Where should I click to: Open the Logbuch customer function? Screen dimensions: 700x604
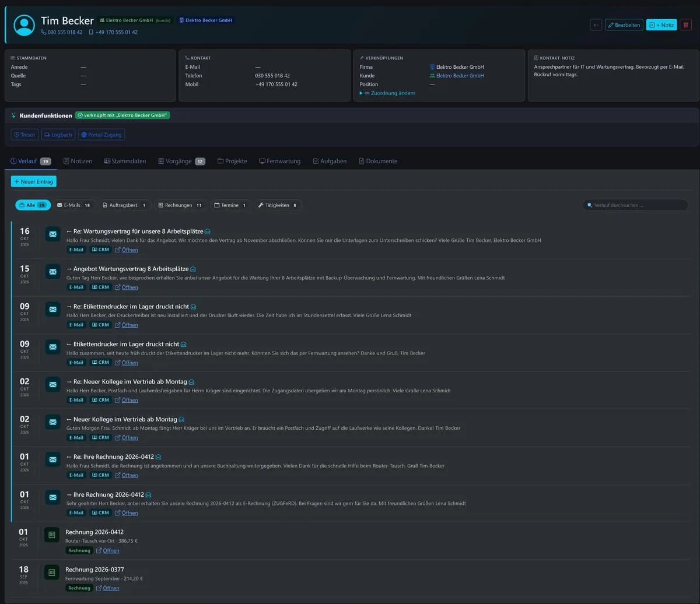58,135
